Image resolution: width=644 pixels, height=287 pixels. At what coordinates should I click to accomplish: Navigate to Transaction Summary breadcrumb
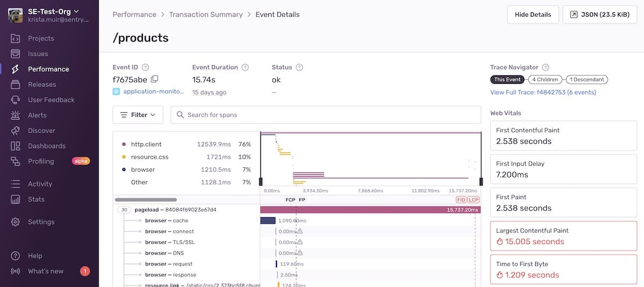206,14
